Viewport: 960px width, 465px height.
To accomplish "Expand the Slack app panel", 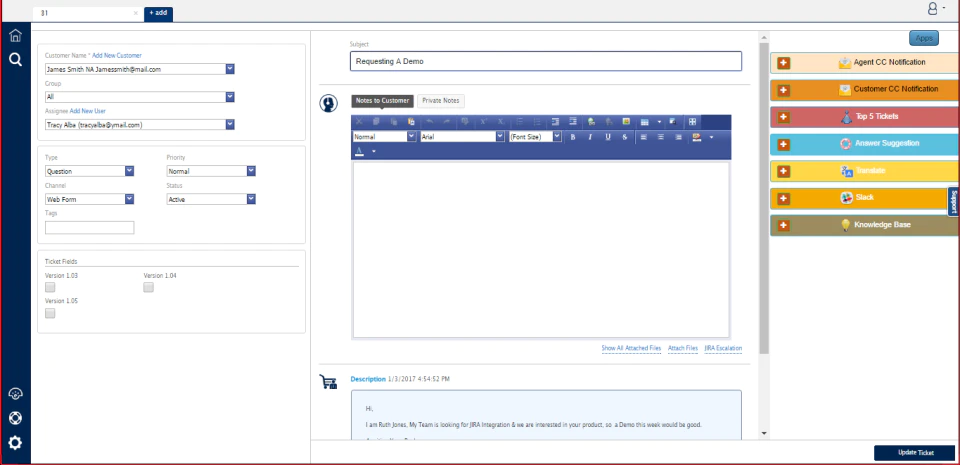I will [x=784, y=198].
